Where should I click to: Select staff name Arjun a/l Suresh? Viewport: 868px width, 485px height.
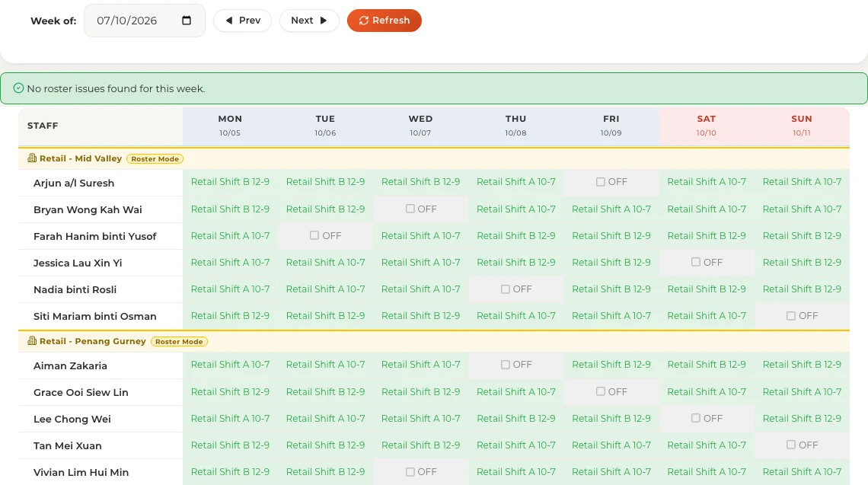(74, 183)
